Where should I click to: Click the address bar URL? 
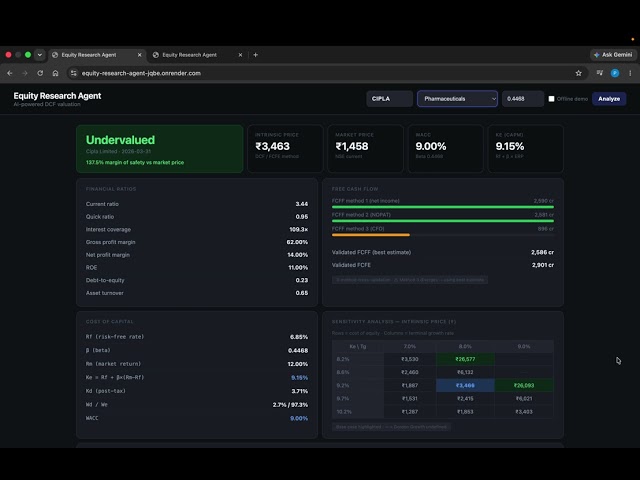[141, 73]
